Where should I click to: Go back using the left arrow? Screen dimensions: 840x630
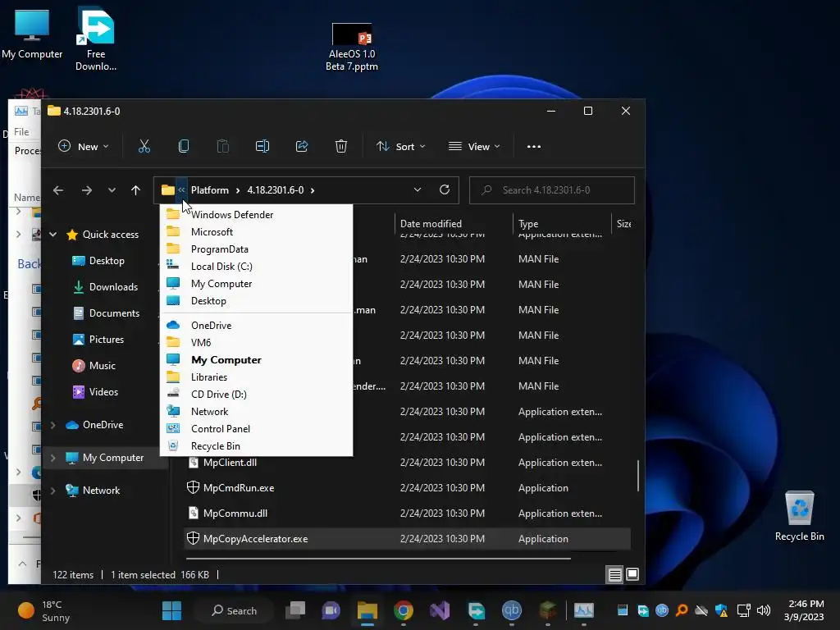[58, 190]
